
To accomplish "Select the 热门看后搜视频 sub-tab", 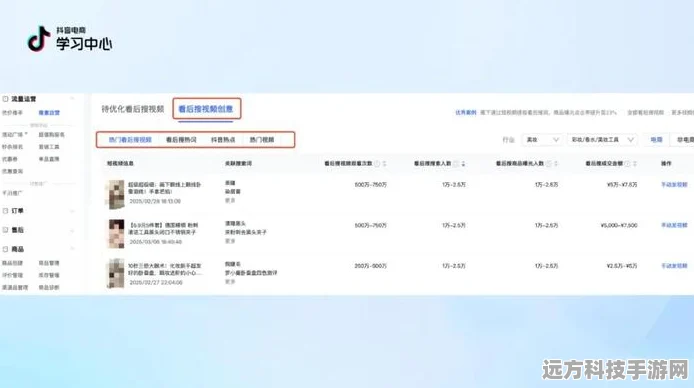I will tap(130, 140).
